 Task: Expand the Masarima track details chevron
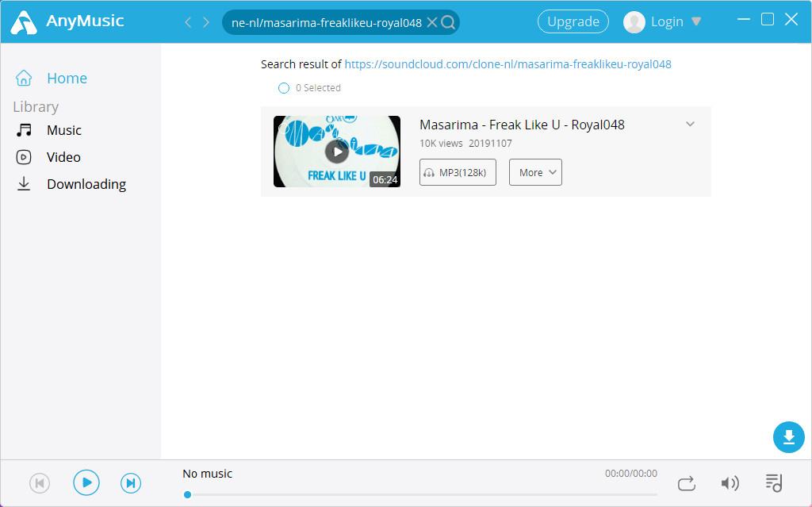pos(690,124)
